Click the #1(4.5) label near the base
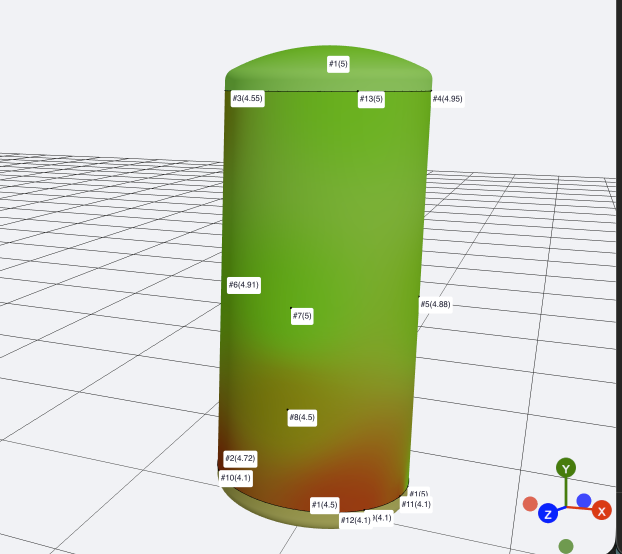622x554 pixels. [324, 504]
